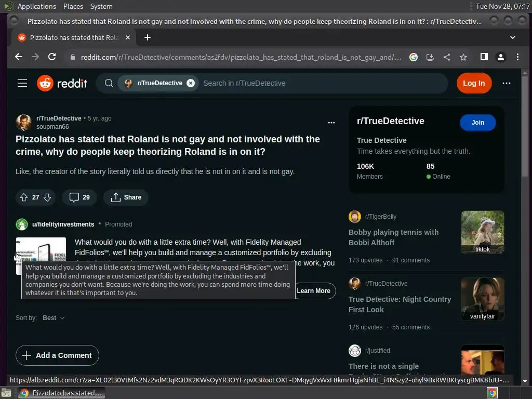This screenshot has height=399, width=532.
Task: Bookmark this page with star icon
Action: pyautogui.click(x=463, y=57)
